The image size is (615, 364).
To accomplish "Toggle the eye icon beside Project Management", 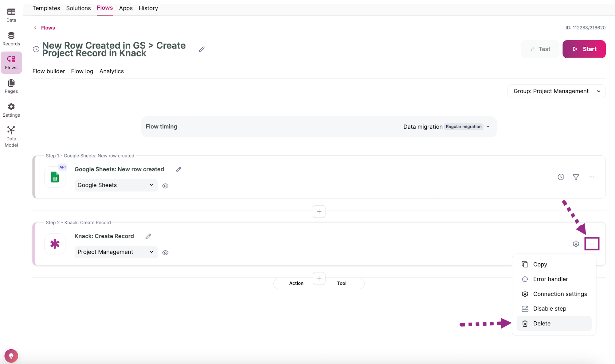I will pyautogui.click(x=165, y=253).
